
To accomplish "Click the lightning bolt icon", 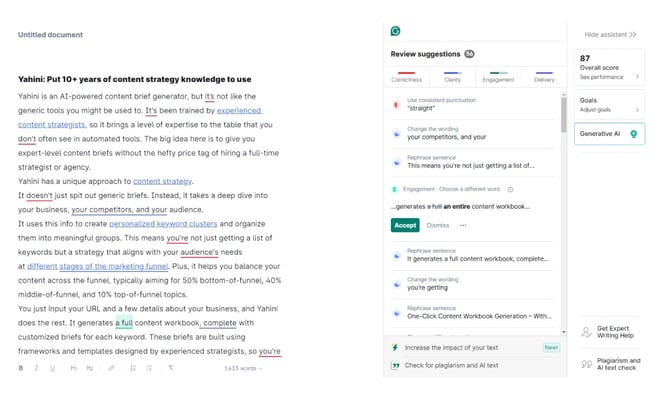I will 395,347.
